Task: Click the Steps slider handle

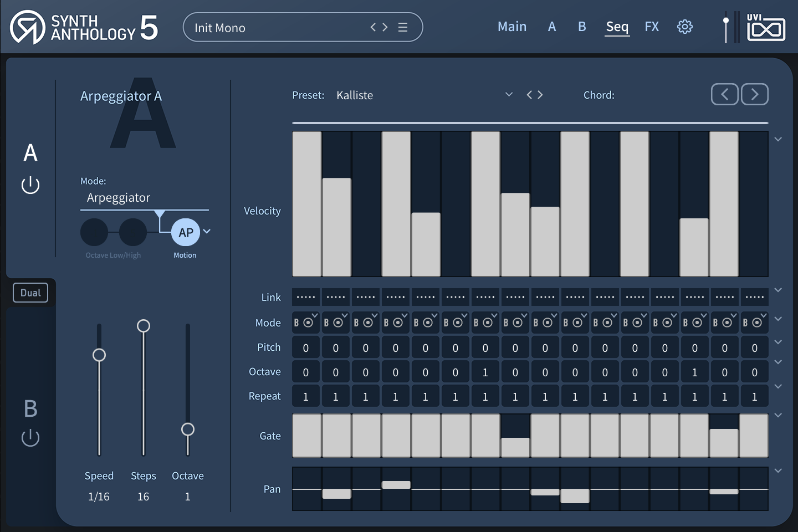Action: [x=144, y=326]
